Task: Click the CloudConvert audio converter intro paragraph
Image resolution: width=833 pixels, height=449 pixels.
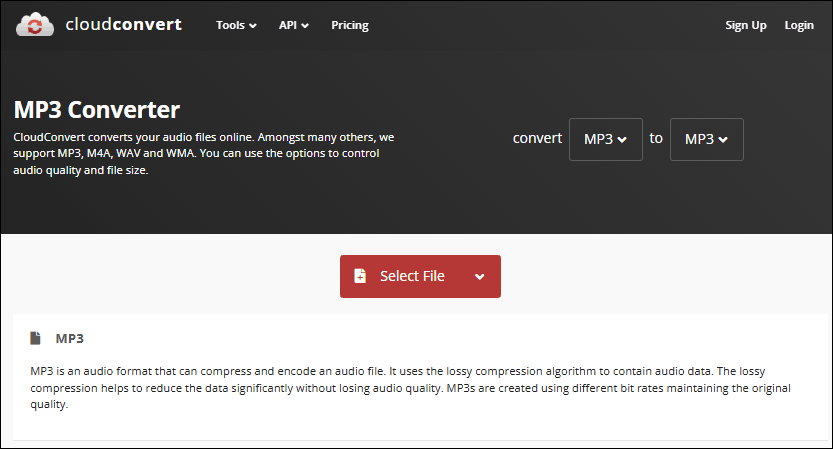Action: (x=205, y=154)
